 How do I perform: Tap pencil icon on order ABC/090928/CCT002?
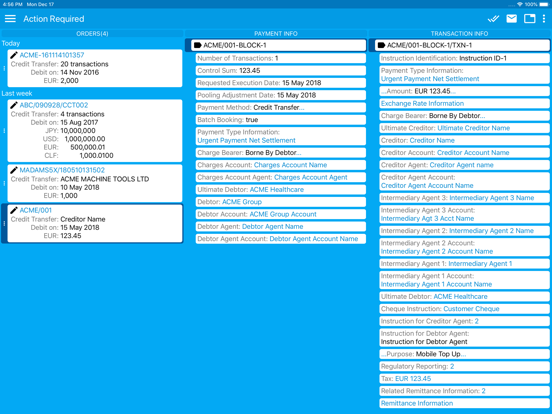click(14, 105)
